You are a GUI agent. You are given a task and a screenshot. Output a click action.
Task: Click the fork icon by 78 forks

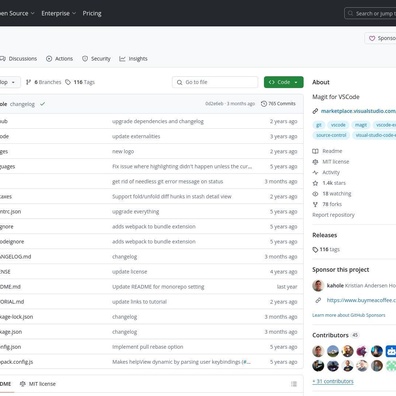[315, 204]
